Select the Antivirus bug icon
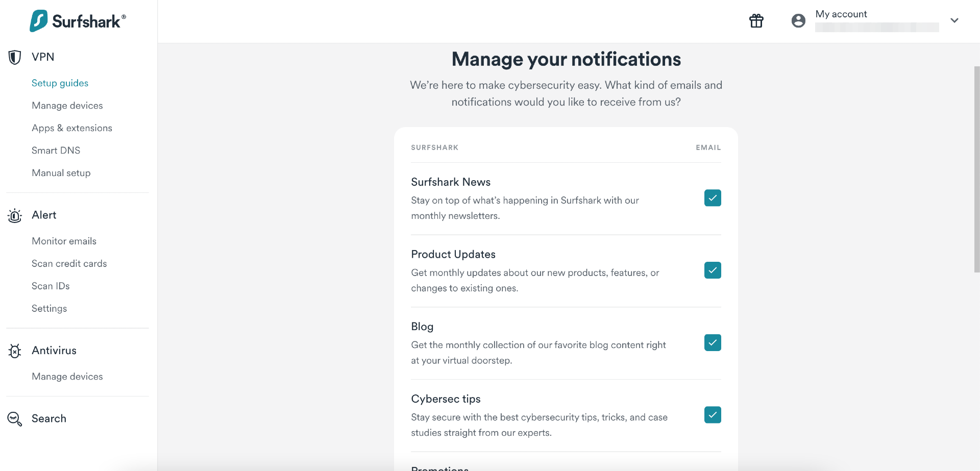This screenshot has height=471, width=980. pos(14,351)
